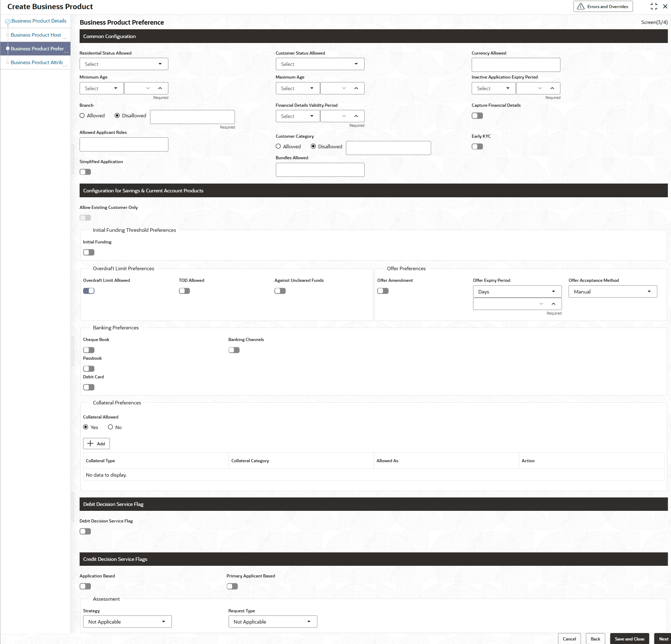Click the Business Product Details step checkmark icon
The width and height of the screenshot is (671, 644).
(8, 21)
